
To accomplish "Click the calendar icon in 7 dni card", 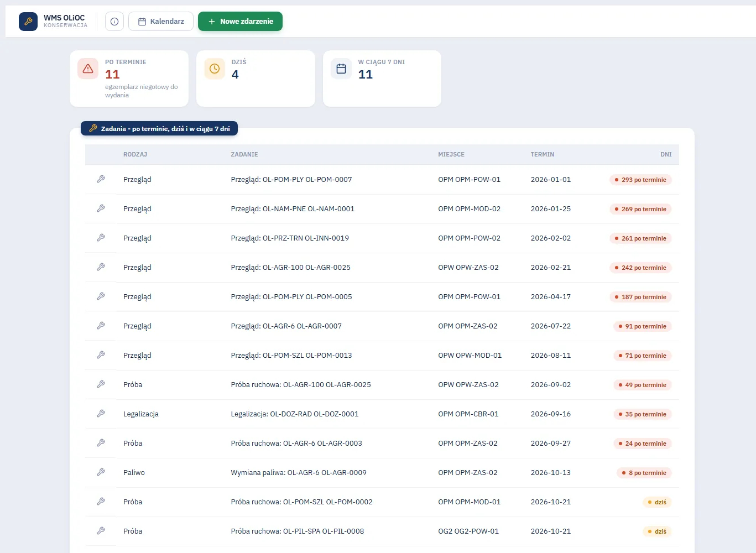I will (x=341, y=69).
